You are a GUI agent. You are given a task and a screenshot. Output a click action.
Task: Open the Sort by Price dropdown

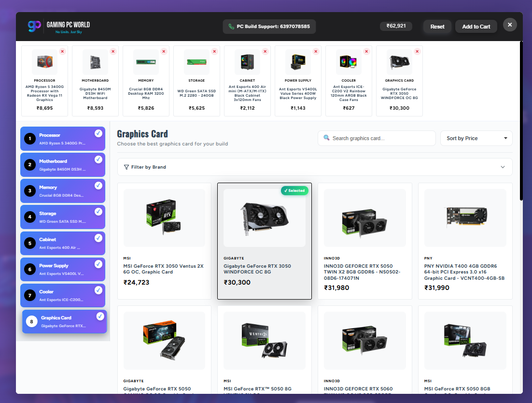476,138
